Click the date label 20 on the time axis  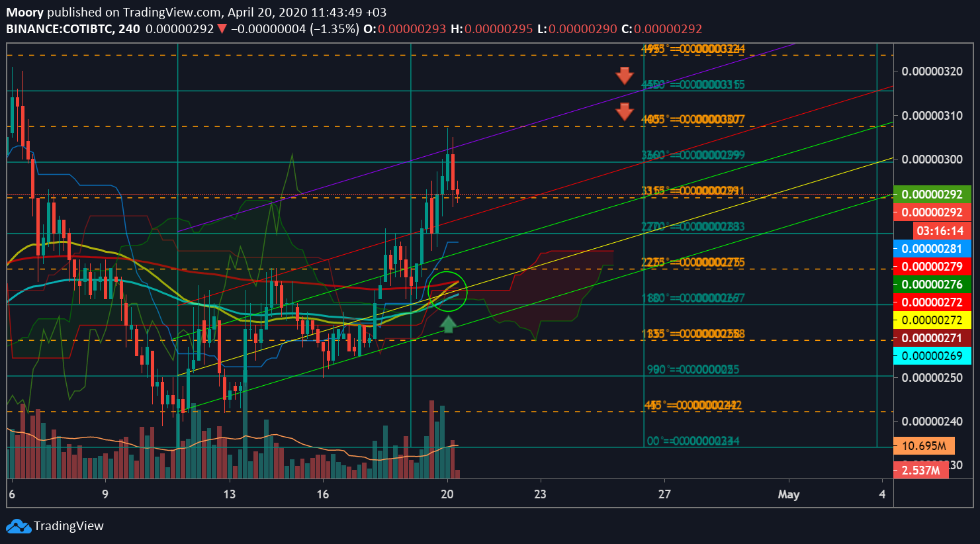pyautogui.click(x=447, y=494)
